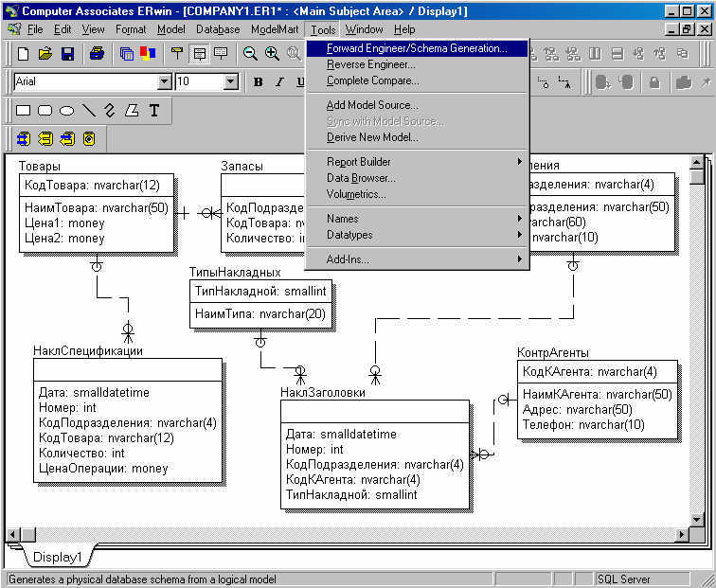716x588 pixels.
Task: Select the zigzag Polyline drawing tool
Action: coord(110,111)
